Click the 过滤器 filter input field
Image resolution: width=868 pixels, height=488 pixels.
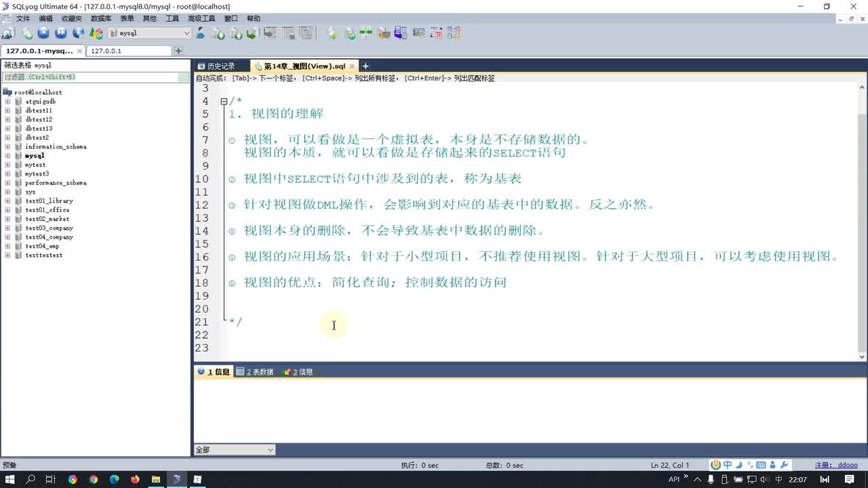coord(96,77)
